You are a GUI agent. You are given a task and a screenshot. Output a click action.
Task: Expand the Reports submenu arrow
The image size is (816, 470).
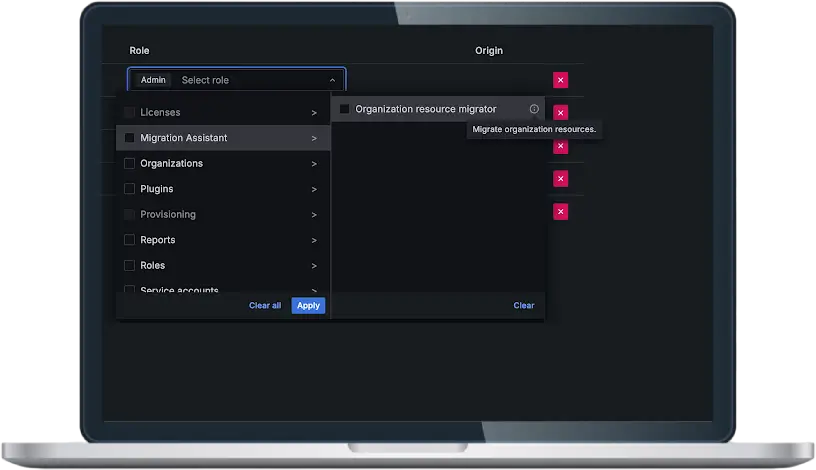click(x=314, y=240)
